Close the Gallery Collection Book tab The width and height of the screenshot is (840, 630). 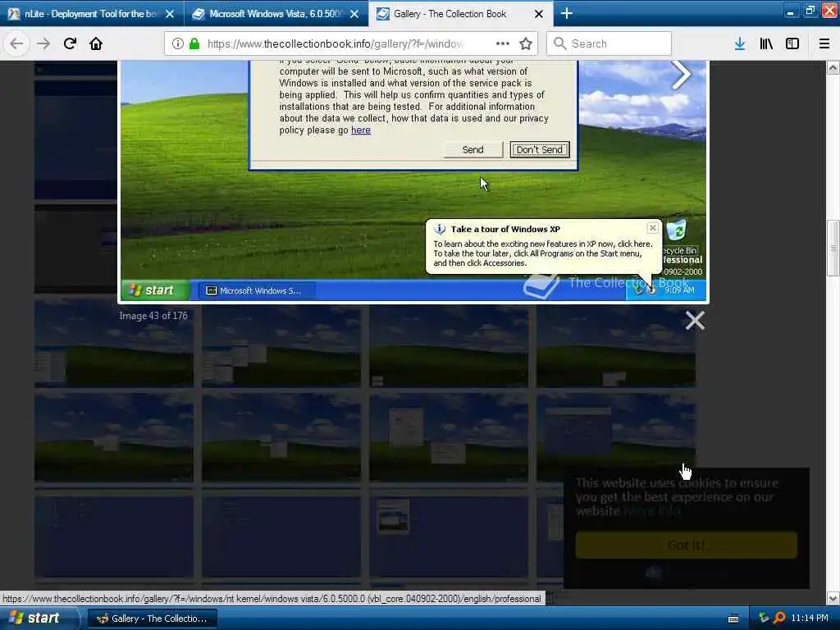(x=539, y=14)
